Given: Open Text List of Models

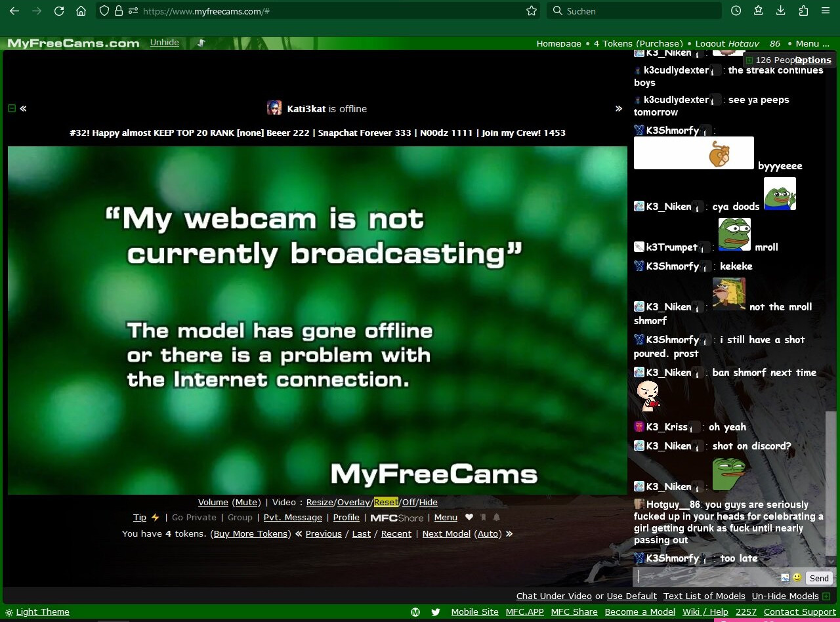Looking at the screenshot, I should point(704,596).
